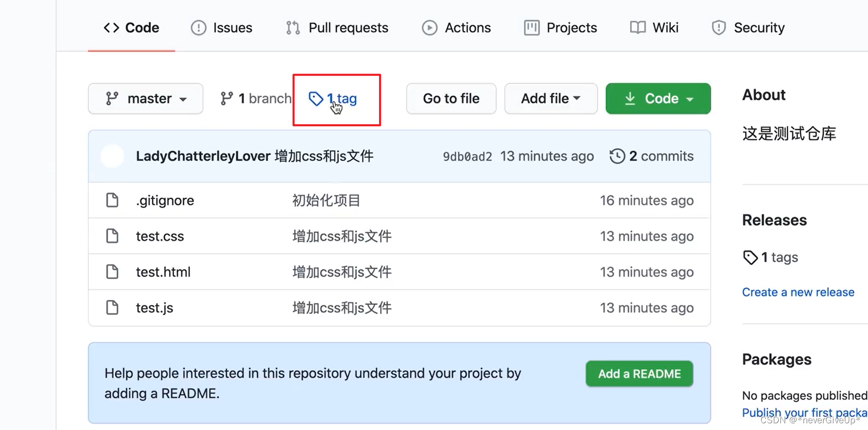
Task: View the 1 branch link
Action: pos(255,98)
